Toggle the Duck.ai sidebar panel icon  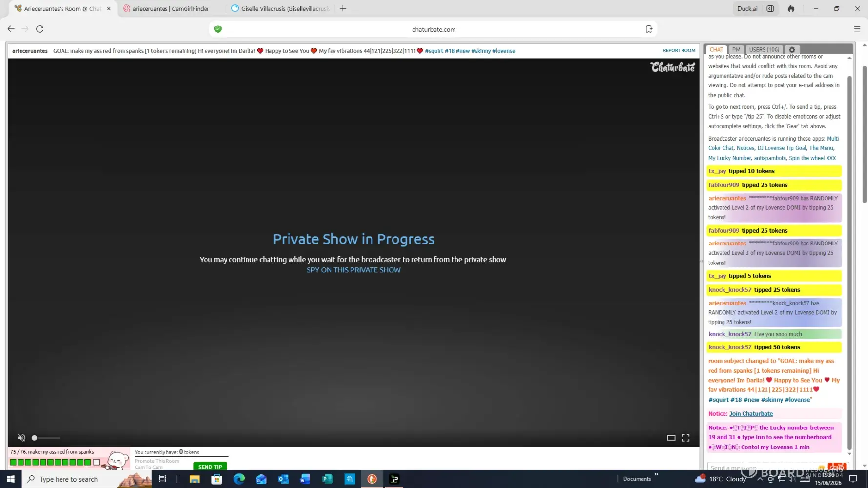770,9
